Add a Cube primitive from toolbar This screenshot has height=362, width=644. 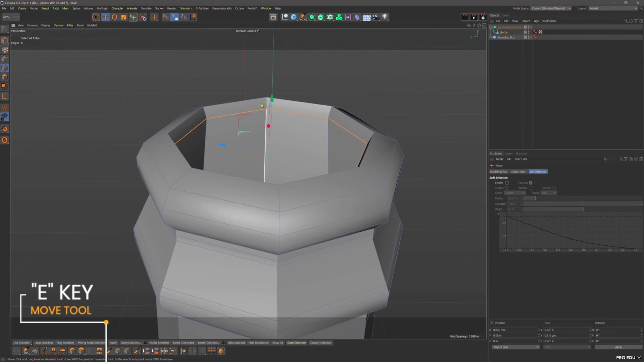point(294,17)
